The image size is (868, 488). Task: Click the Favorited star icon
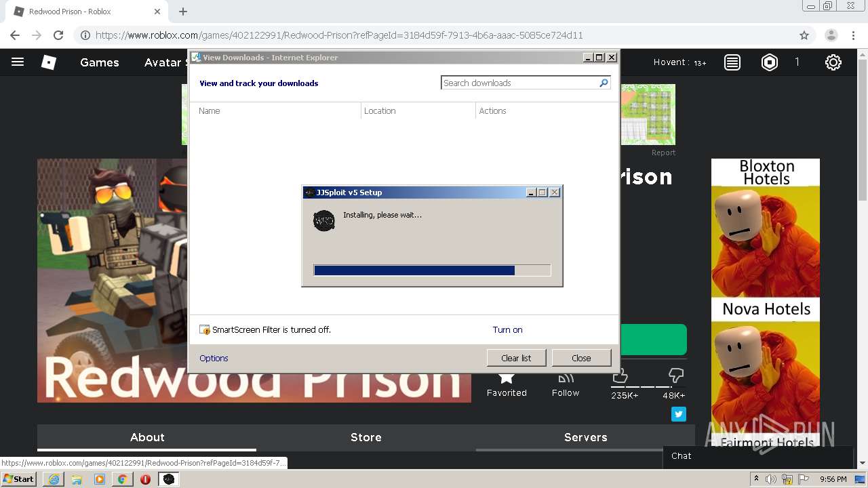click(507, 377)
